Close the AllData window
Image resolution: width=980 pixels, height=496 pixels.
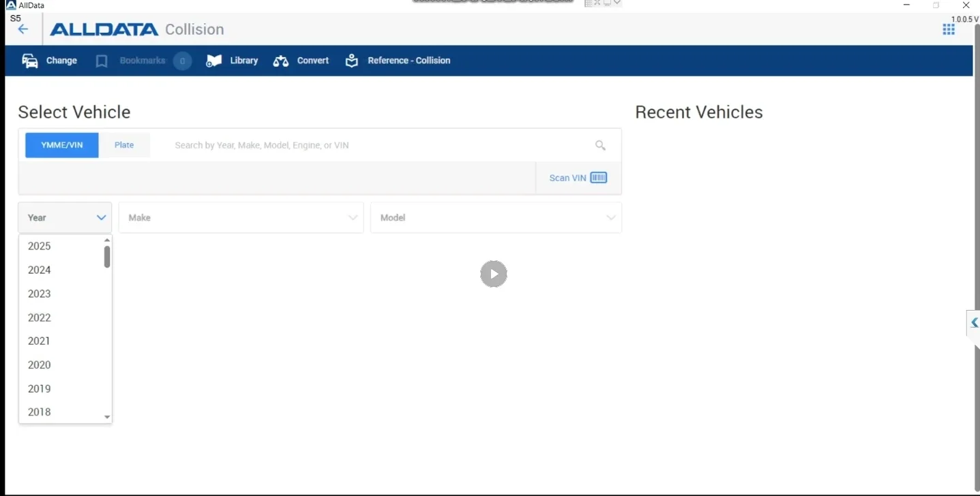click(966, 5)
